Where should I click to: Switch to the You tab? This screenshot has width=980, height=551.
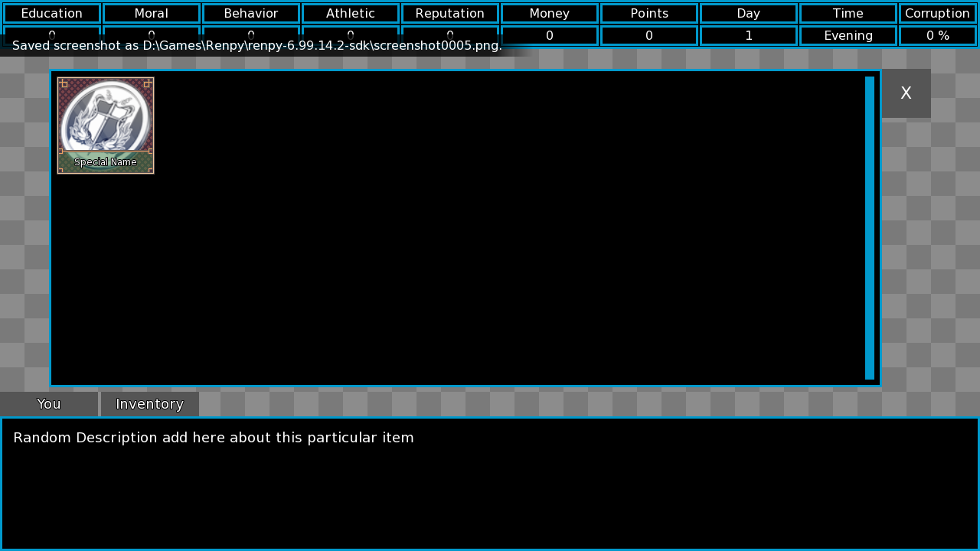pos(48,403)
